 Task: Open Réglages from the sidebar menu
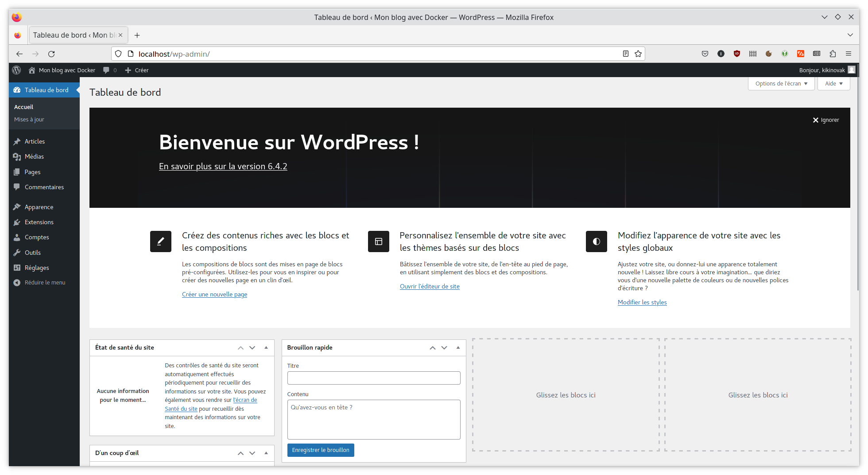point(37,268)
